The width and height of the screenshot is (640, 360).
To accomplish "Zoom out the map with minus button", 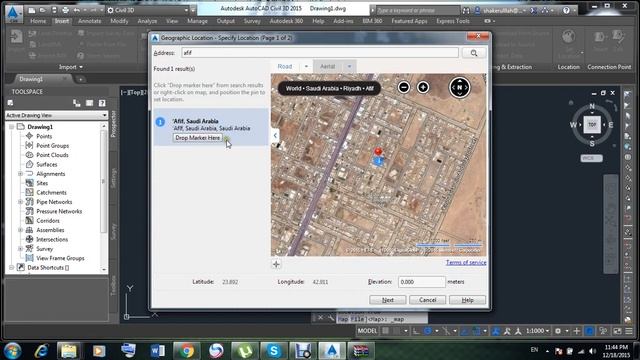I will click(404, 87).
